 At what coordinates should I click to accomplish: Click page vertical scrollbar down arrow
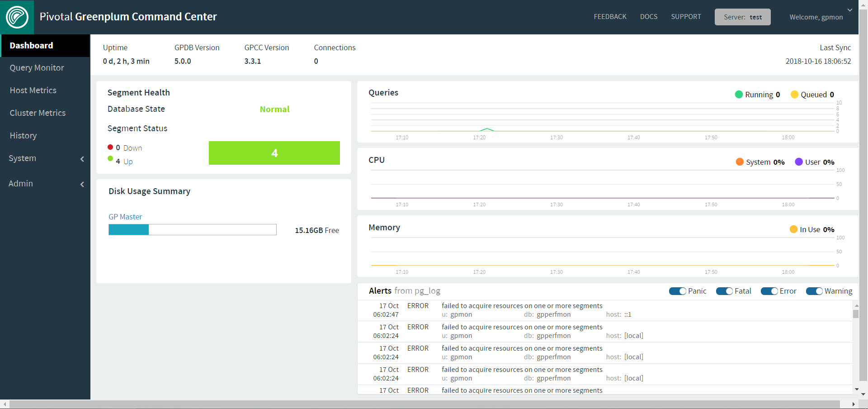click(863, 394)
